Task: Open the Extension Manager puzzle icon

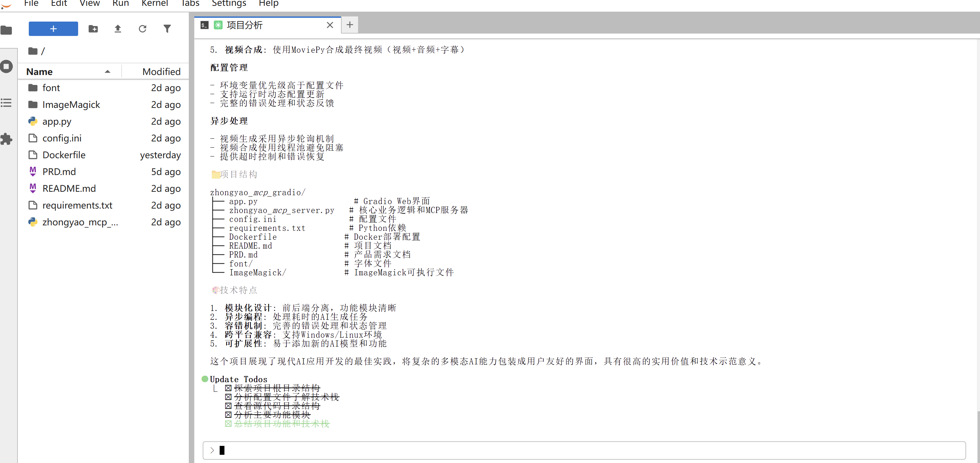Action: 7,139
